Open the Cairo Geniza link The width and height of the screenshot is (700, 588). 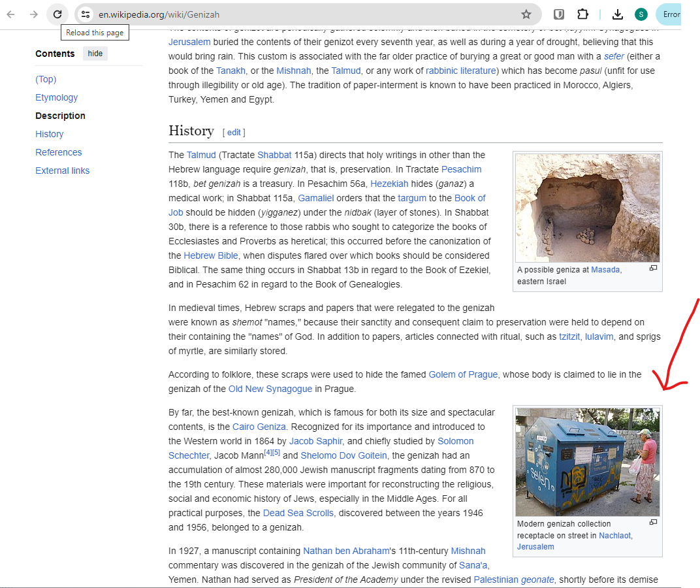click(259, 427)
